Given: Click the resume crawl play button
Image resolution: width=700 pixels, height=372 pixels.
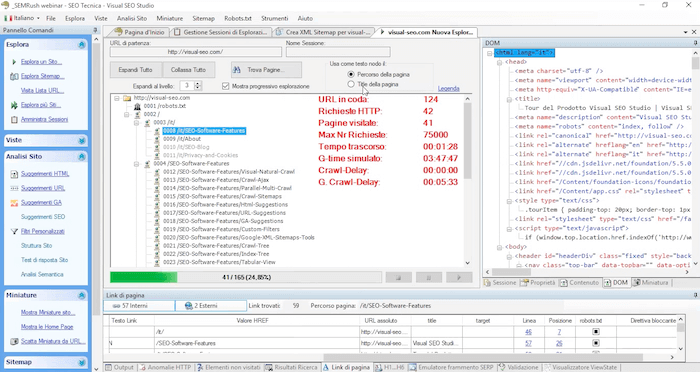Looking at the screenshot, I should 458,277.
